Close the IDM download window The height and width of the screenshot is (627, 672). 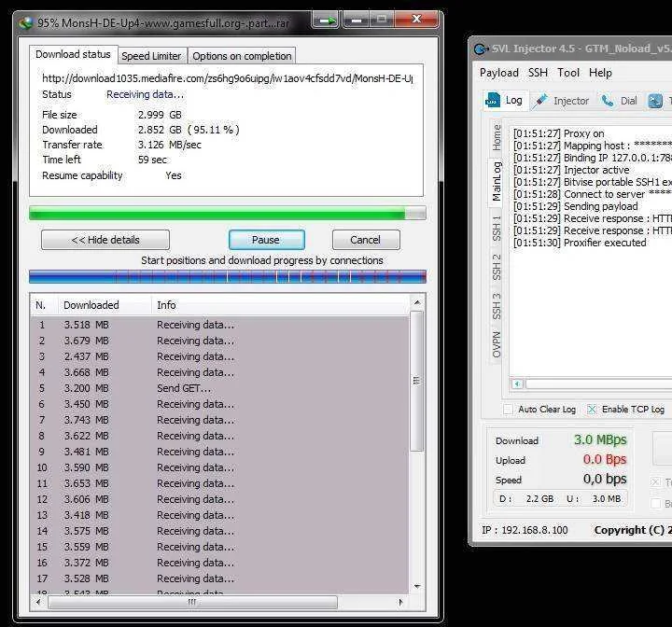click(416, 20)
